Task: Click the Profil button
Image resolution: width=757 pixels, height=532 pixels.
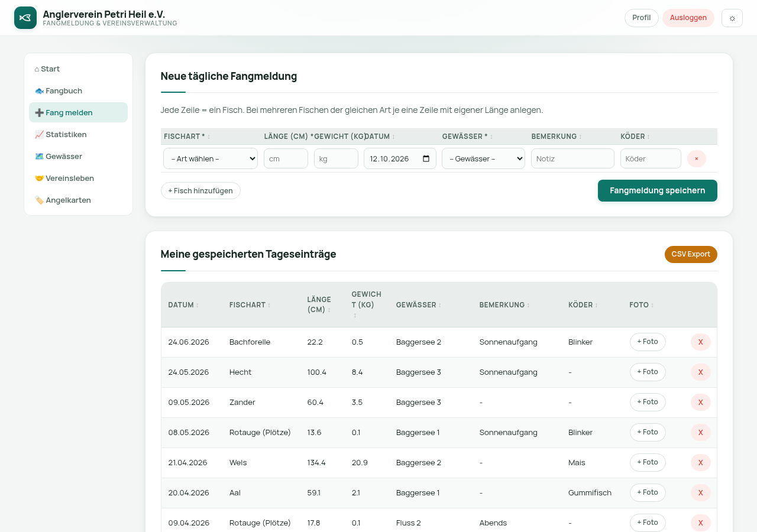Action: click(x=642, y=18)
